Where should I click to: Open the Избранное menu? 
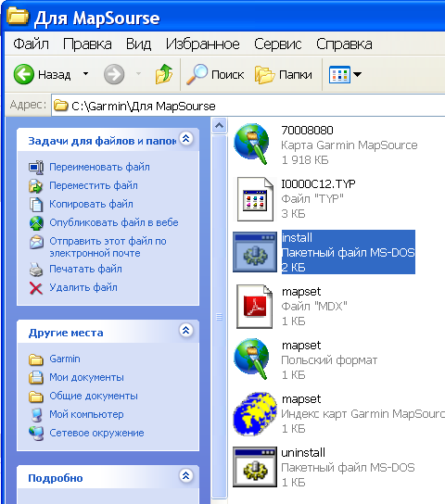[x=202, y=44]
